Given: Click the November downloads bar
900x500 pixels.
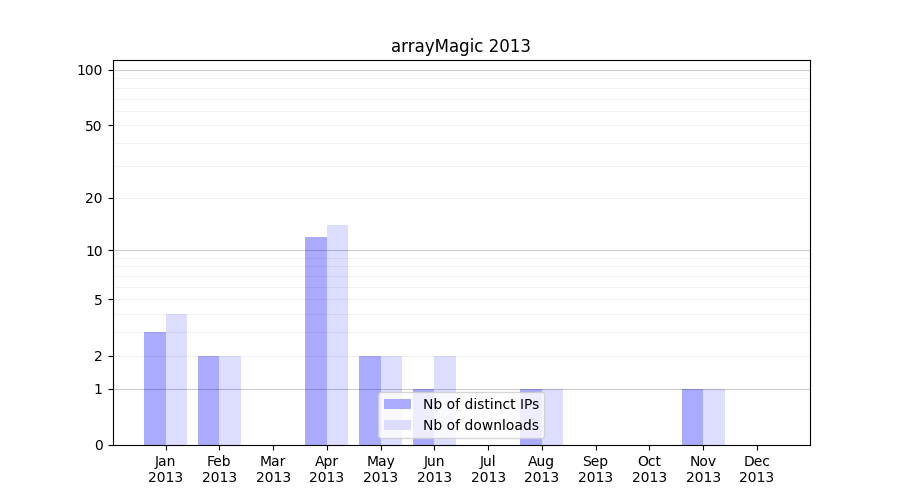Looking at the screenshot, I should (714, 417).
